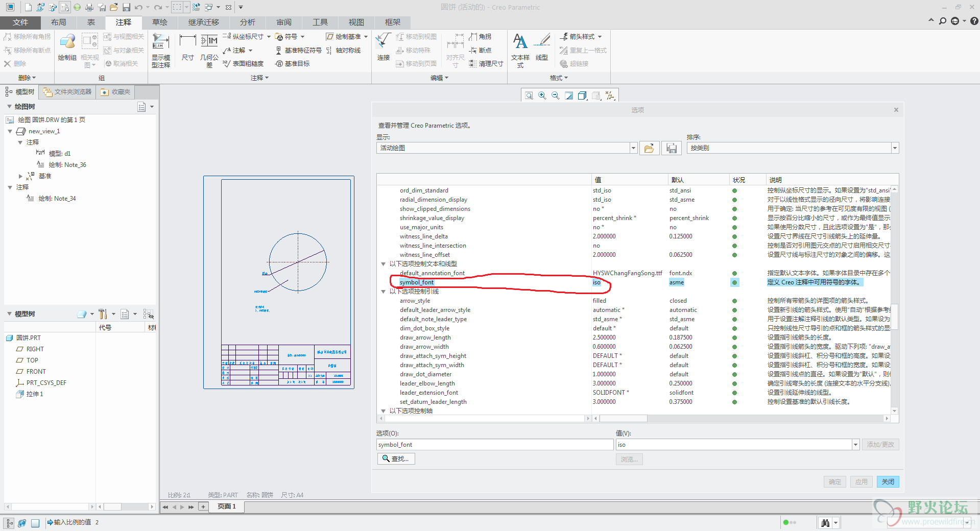Expand the 基准 (datum) tree node

point(20,176)
